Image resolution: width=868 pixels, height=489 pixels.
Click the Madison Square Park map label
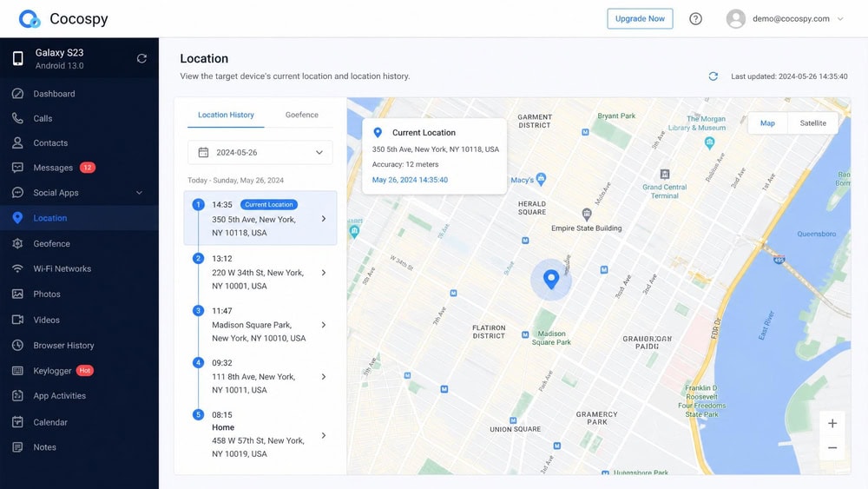point(551,338)
